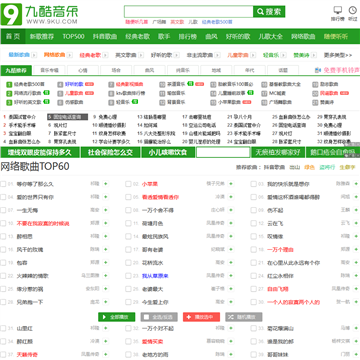Open TOP500 in the navigation bar
The height and width of the screenshot is (360, 360).
coord(74,36)
